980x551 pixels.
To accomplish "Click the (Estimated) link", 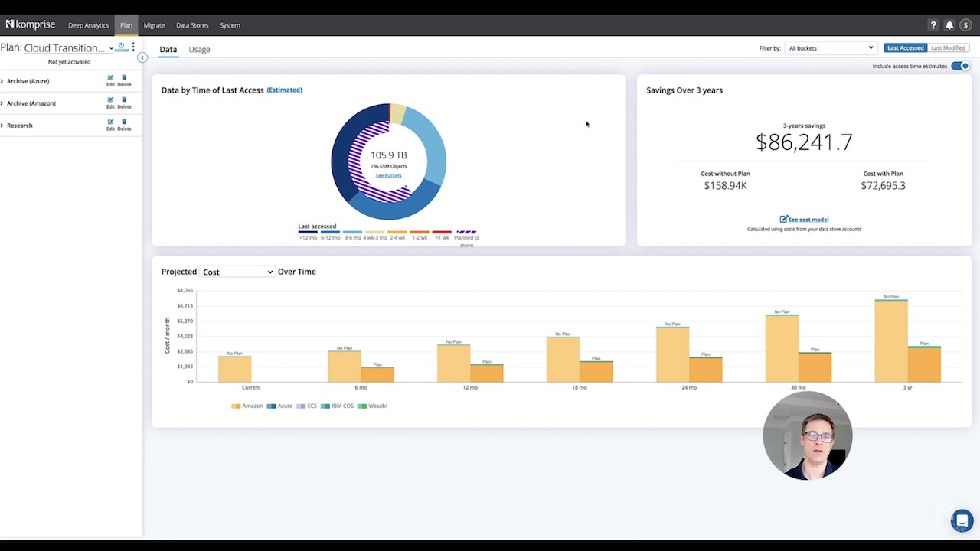I will (x=284, y=90).
